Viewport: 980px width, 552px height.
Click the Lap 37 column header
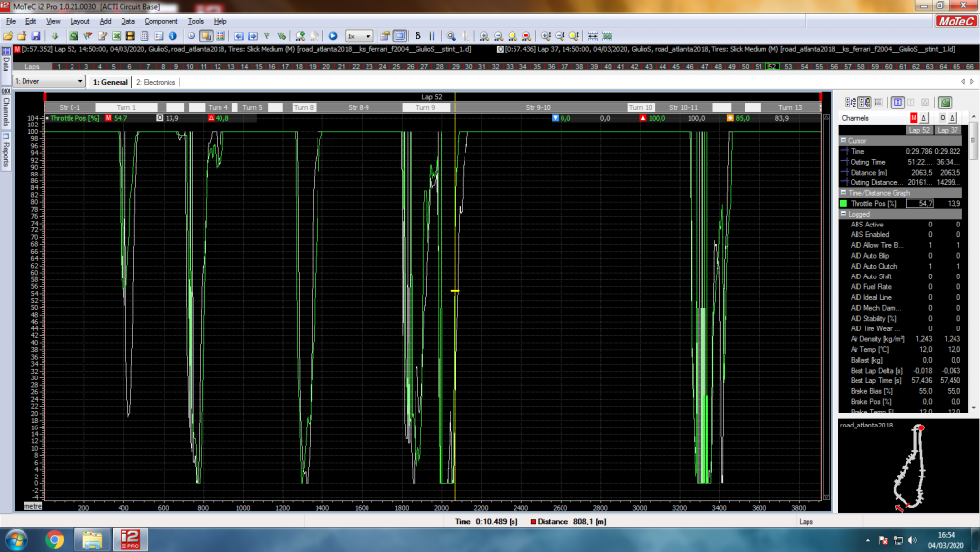[948, 130]
